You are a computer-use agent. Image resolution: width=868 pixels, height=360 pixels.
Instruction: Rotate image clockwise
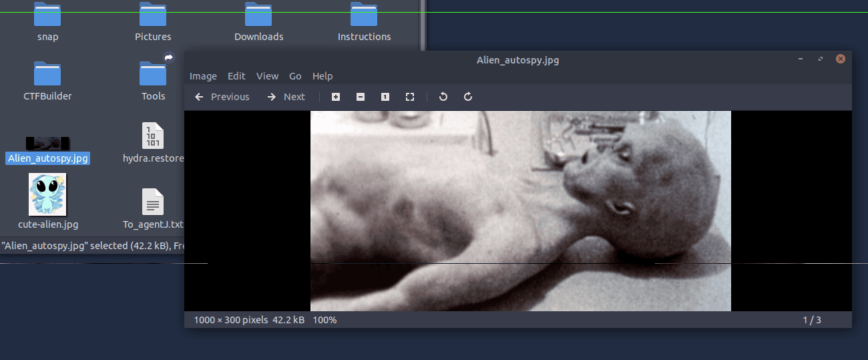click(468, 97)
